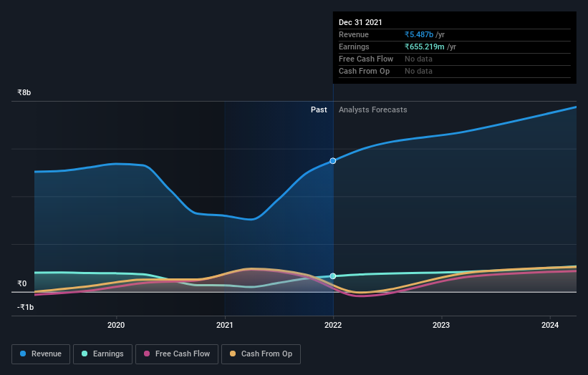Click the Analysts Forecasts label
The width and height of the screenshot is (588, 375).
pyautogui.click(x=372, y=109)
